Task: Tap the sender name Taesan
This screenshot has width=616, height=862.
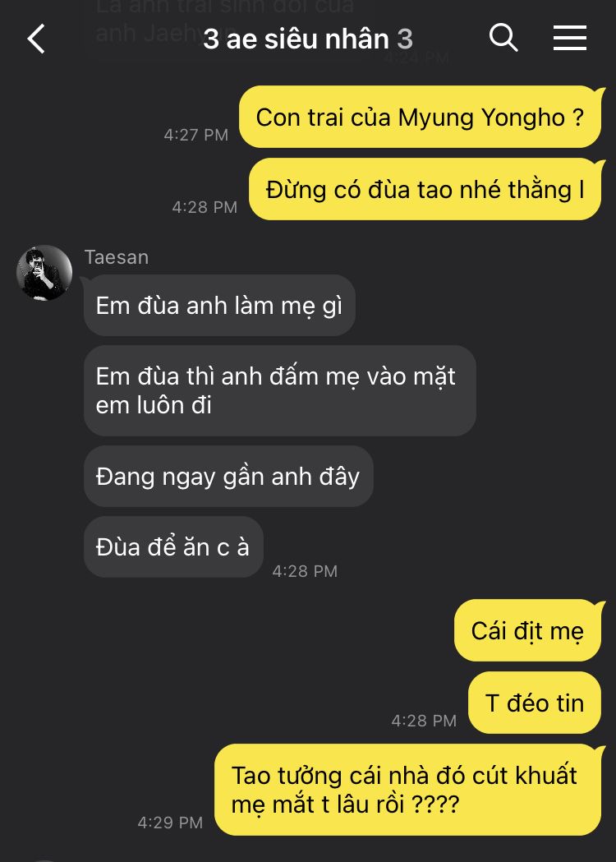Action: click(117, 257)
